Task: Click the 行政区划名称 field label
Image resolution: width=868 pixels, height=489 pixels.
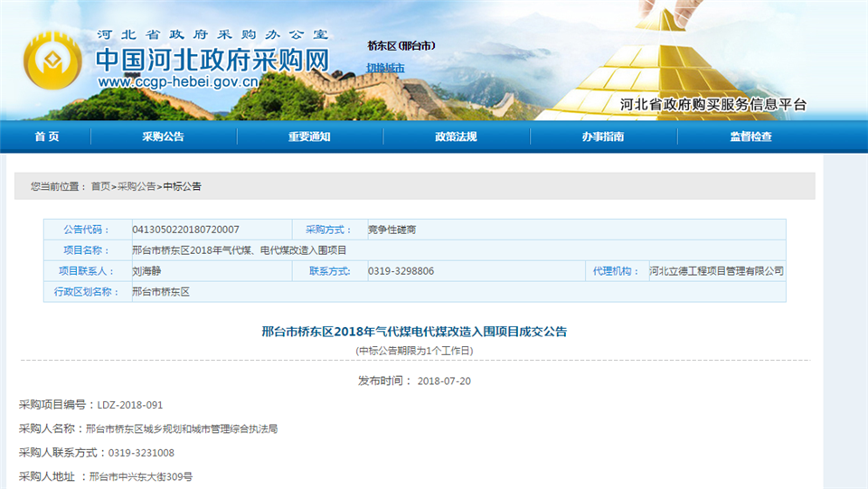Action: [x=87, y=292]
